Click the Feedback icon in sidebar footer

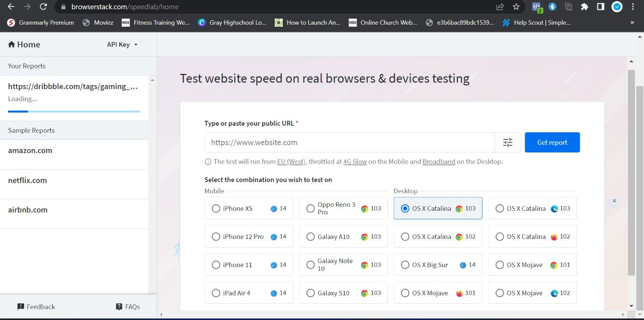pos(21,306)
